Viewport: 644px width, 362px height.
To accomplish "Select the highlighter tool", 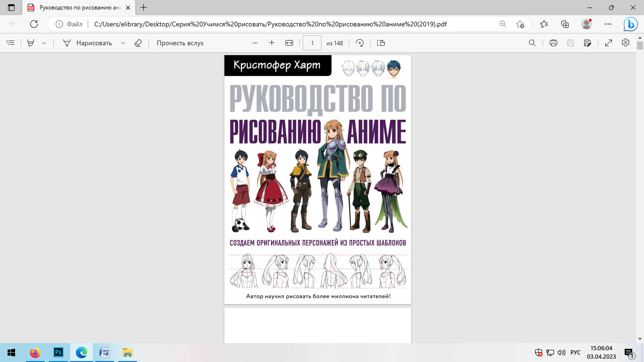I will (31, 43).
